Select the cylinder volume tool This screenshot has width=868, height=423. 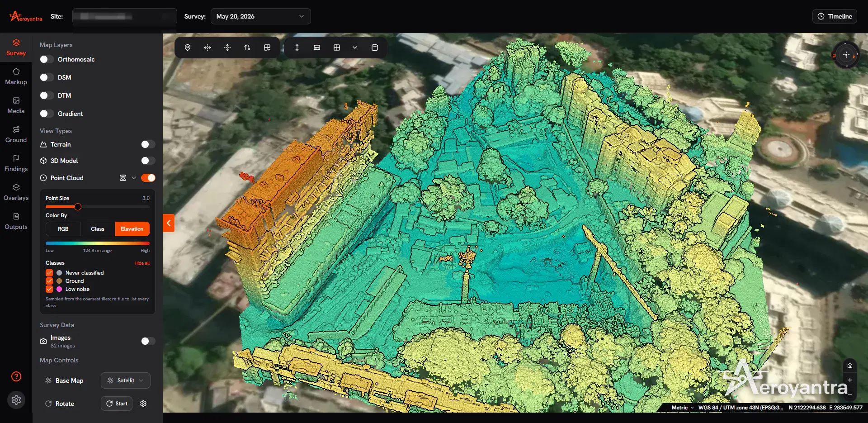pyautogui.click(x=375, y=48)
